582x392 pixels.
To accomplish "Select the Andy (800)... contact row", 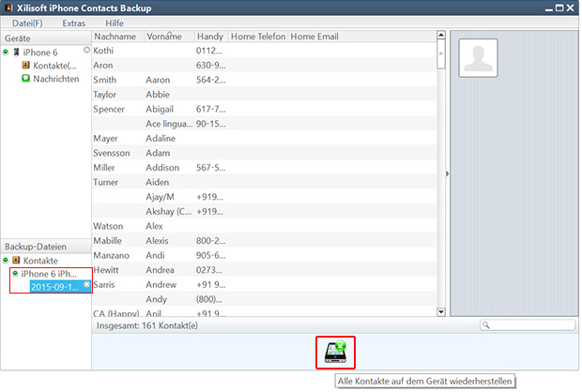I will click(264, 299).
